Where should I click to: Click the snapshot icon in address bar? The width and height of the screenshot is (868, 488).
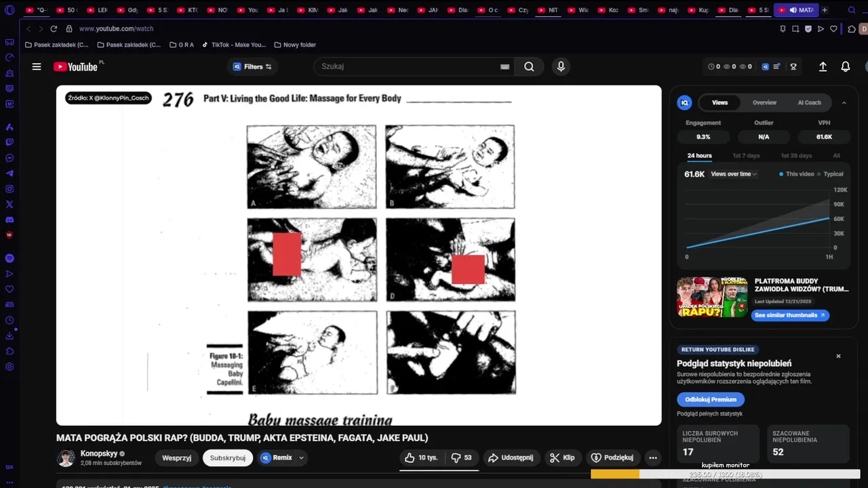pos(795,28)
